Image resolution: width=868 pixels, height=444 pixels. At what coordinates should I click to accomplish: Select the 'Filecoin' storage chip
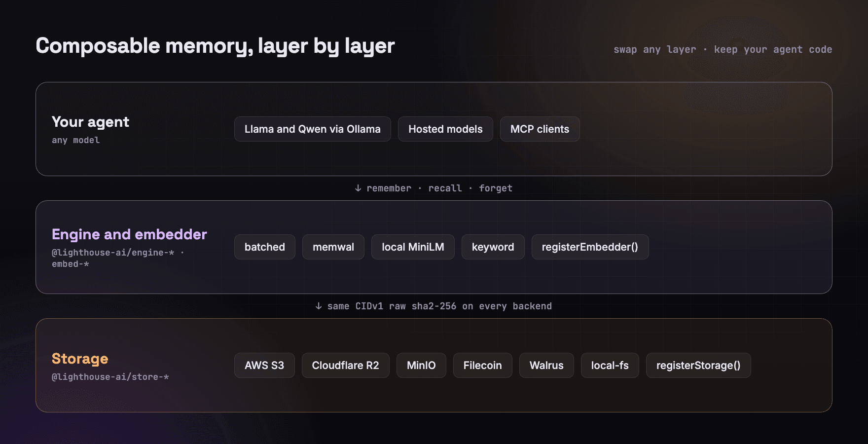[482, 366]
